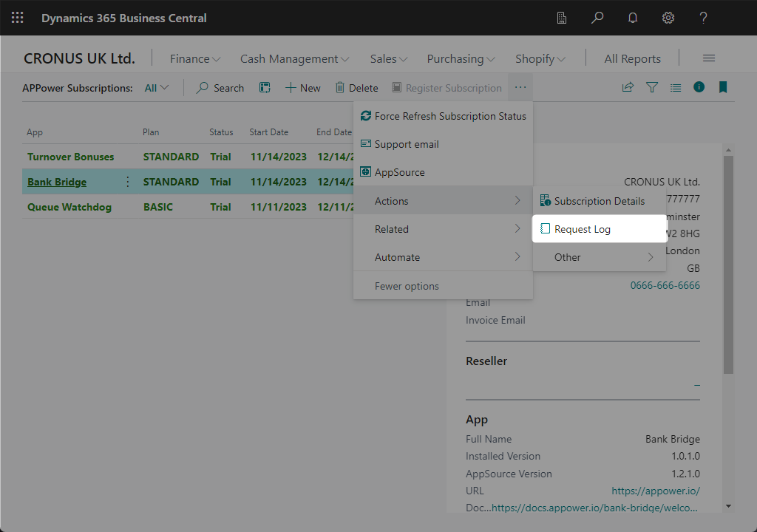Click the bookmark icon in toolbar
This screenshot has height=532, width=757.
(722, 87)
